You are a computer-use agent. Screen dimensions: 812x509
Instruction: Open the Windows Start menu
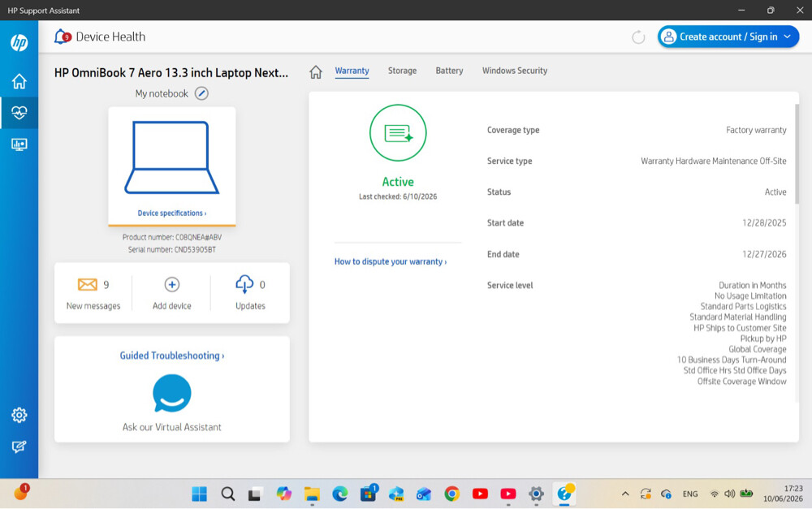click(x=200, y=494)
